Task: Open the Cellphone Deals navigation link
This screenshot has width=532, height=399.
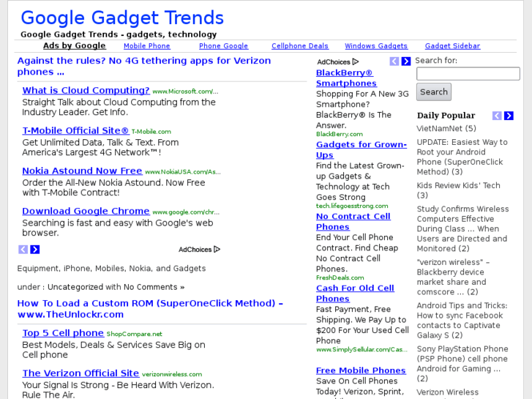Action: (300, 46)
